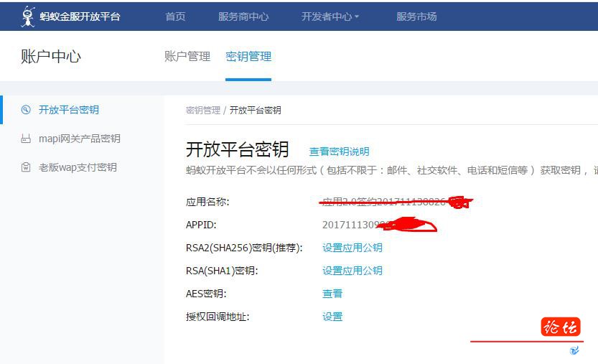Click the 授权回调地址: label
The image size is (598, 364).
(x=218, y=317)
